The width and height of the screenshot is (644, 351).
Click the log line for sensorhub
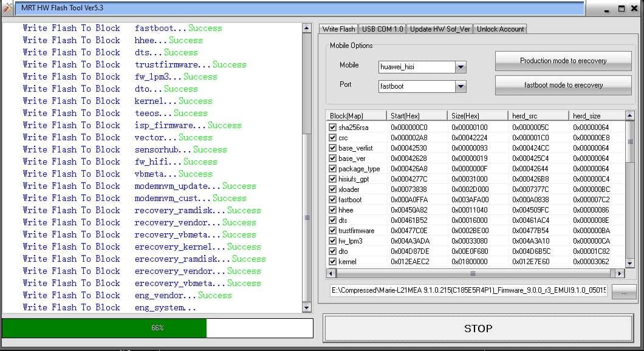[125, 149]
